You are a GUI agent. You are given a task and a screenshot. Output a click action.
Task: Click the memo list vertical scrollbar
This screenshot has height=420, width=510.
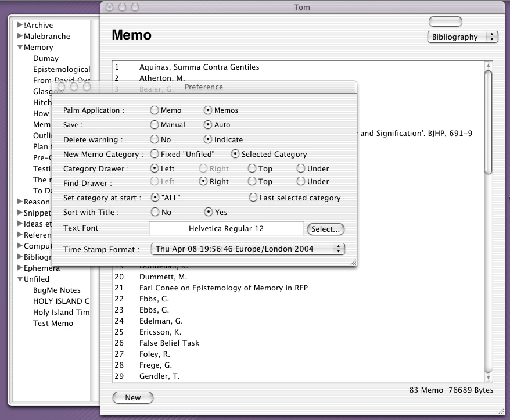[x=488, y=232]
